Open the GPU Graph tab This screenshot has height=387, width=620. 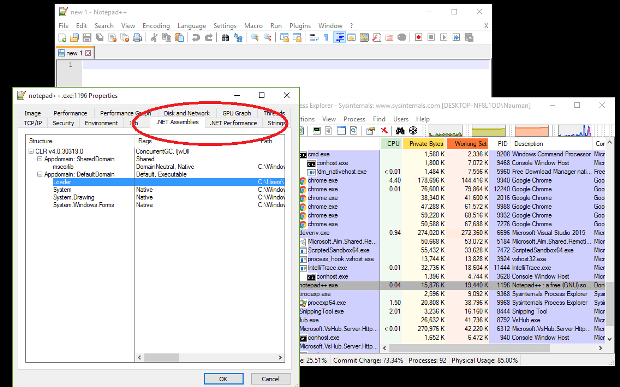[236, 113]
